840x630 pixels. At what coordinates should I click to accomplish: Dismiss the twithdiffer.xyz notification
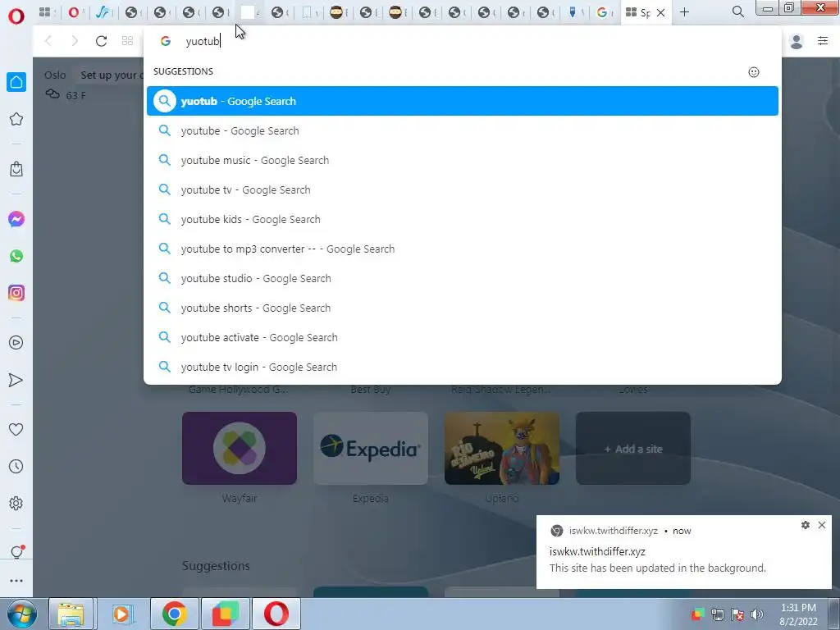coord(822,525)
